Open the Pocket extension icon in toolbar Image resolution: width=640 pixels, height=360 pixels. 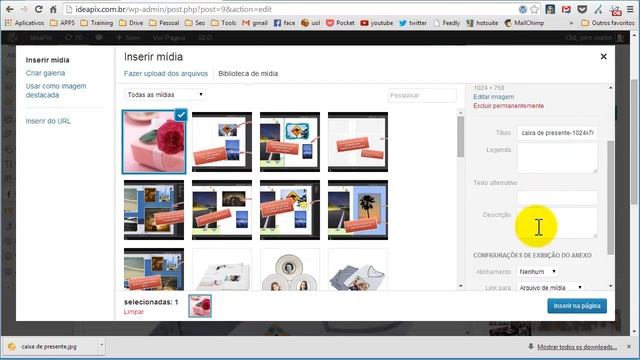[x=582, y=9]
